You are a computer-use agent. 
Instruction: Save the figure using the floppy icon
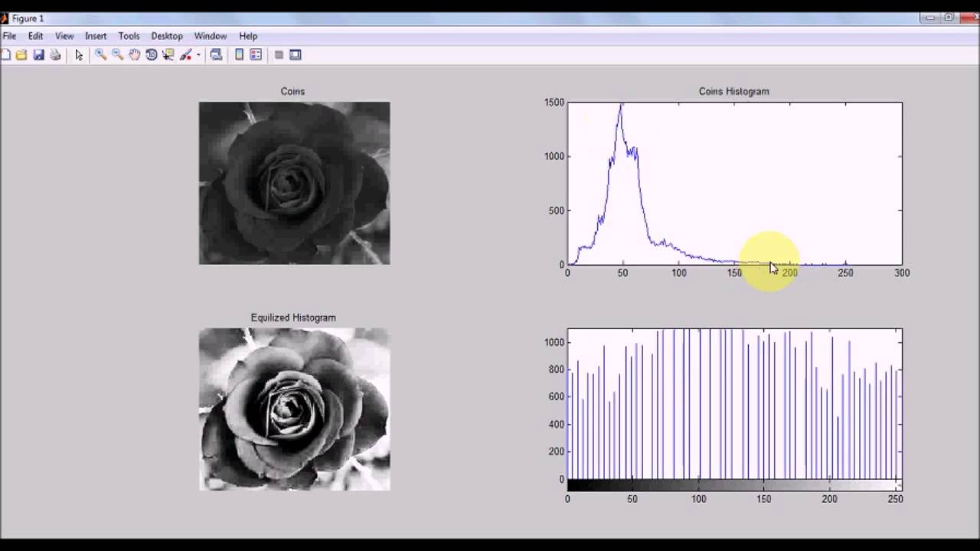click(38, 55)
